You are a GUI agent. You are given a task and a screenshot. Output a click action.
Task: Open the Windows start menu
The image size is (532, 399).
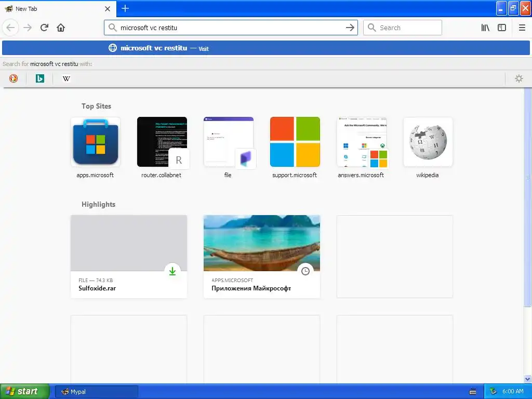25,391
